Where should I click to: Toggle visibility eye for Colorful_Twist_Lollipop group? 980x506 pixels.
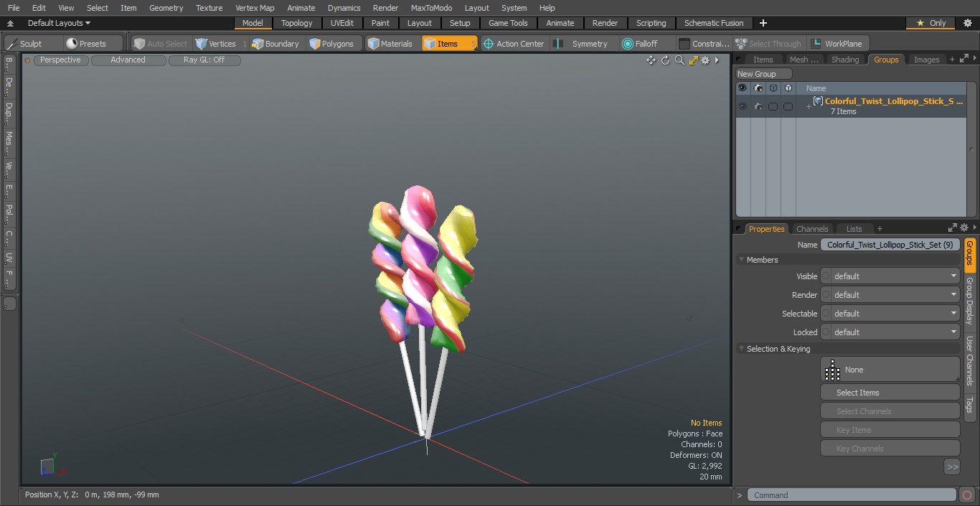(743, 106)
